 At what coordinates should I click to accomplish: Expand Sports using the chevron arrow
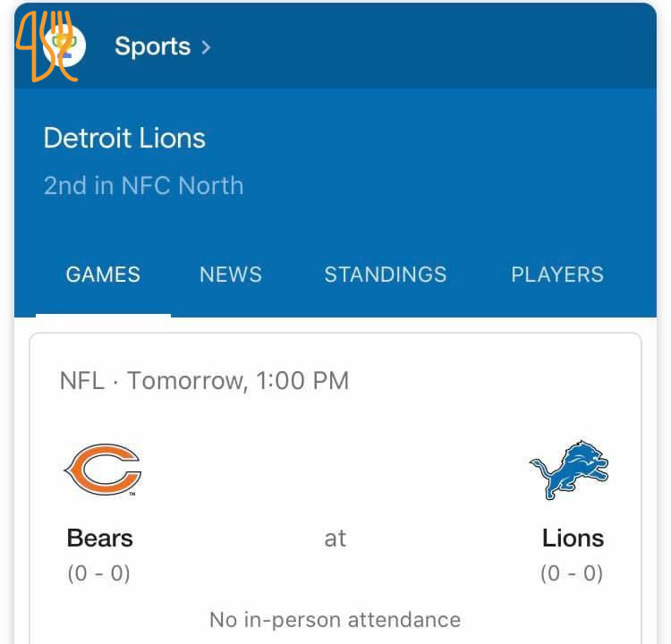207,47
